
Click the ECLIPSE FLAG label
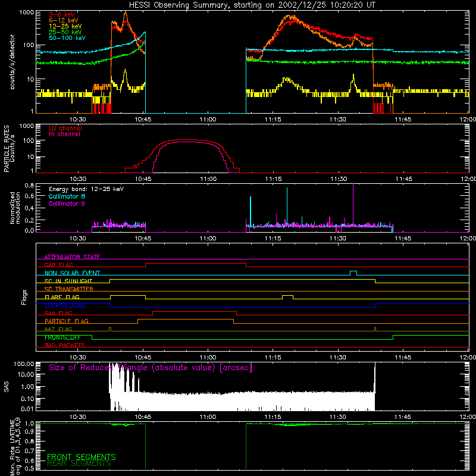65,305
